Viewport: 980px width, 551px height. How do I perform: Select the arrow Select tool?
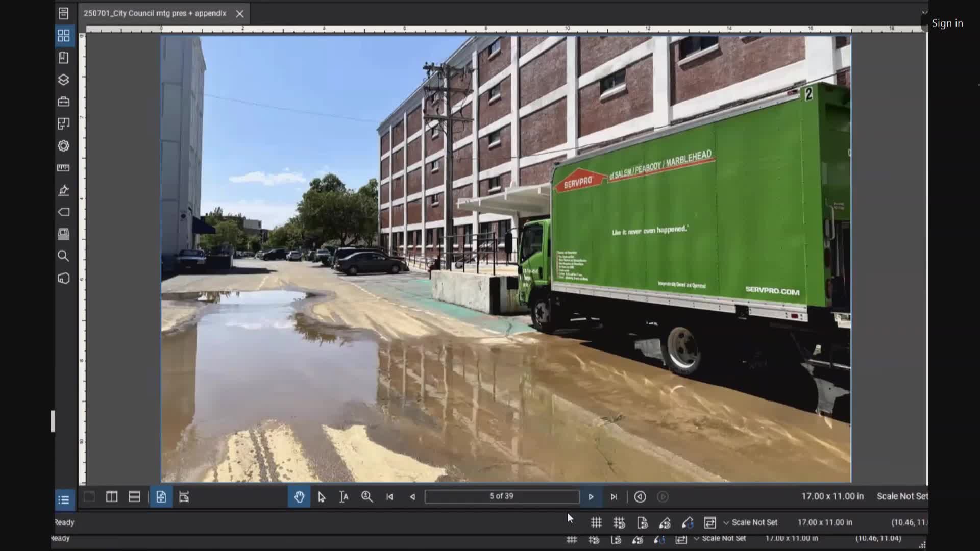pos(322,497)
